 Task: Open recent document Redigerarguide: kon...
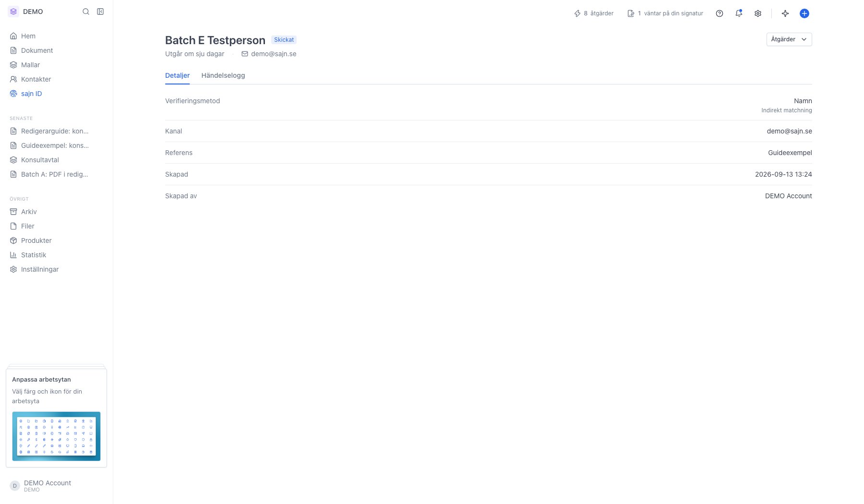[56, 131]
